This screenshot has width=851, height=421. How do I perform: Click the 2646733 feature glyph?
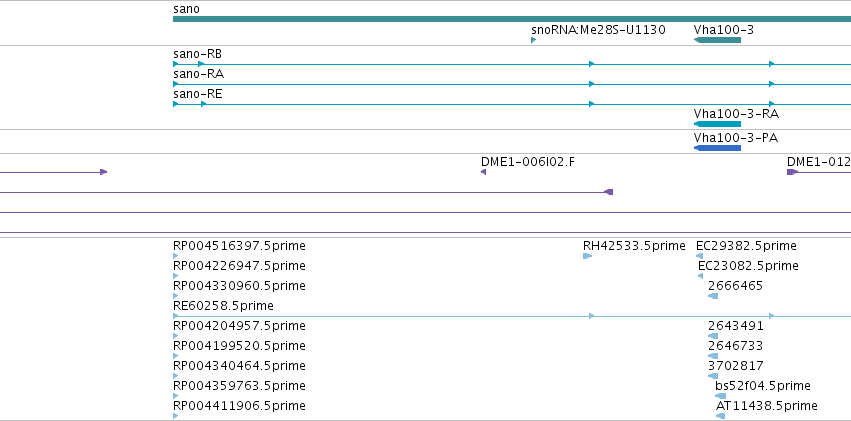click(x=713, y=356)
